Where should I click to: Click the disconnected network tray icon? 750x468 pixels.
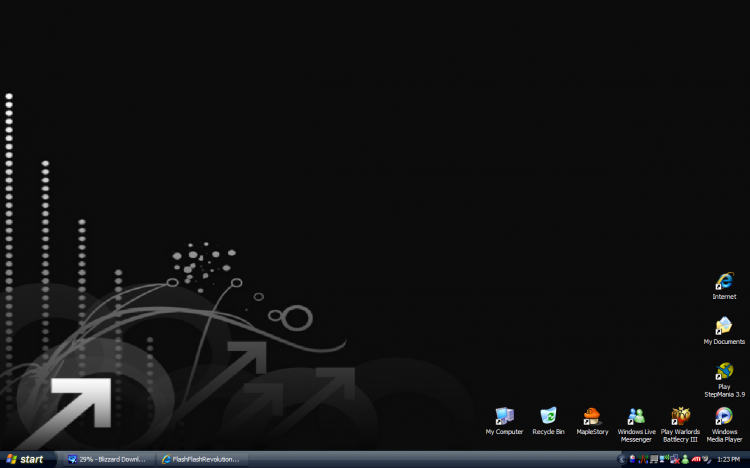(x=675, y=459)
